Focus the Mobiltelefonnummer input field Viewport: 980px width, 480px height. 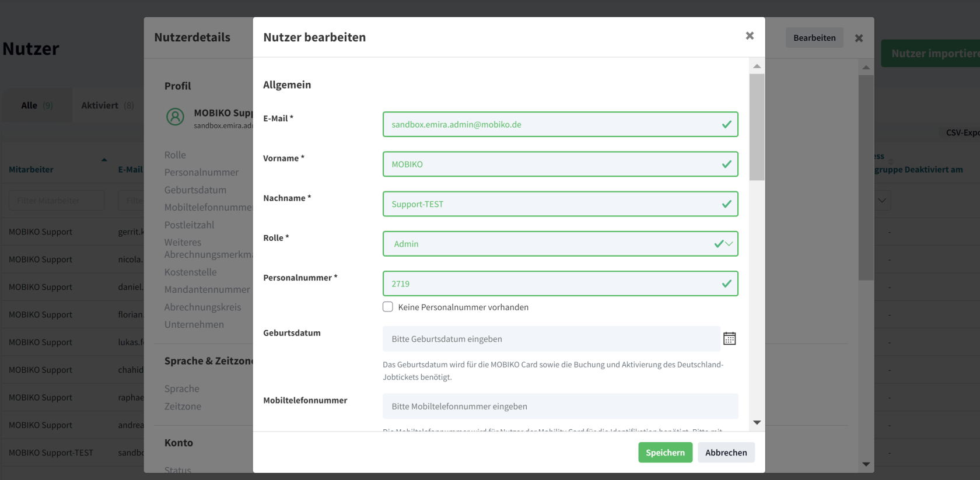(560, 407)
